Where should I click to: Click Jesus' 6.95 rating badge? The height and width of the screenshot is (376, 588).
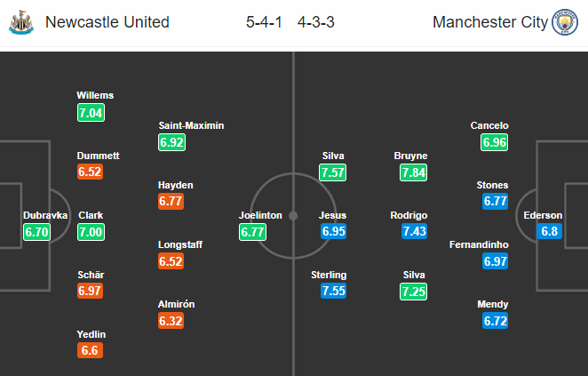pos(333,231)
